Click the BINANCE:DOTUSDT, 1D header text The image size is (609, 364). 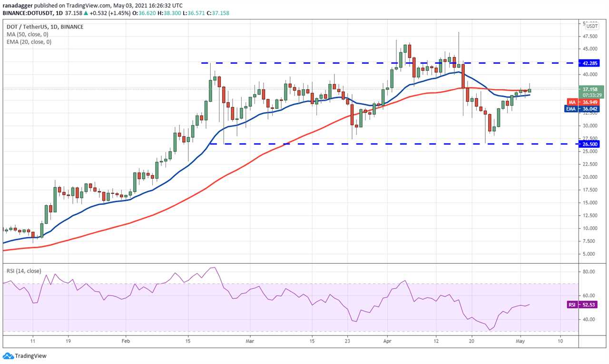pos(32,13)
